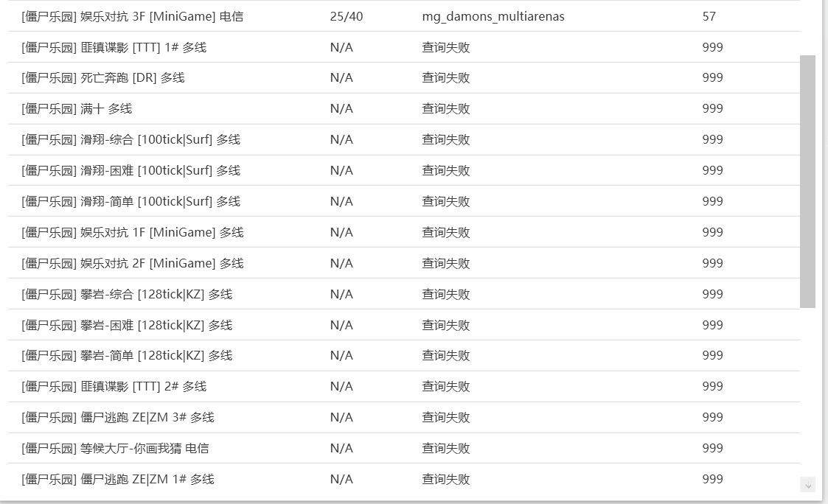Click the 25/40 player count cell
This screenshot has width=828, height=504.
(347, 16)
